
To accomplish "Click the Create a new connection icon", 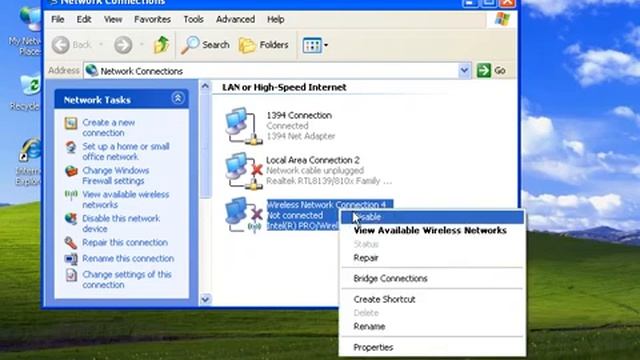I will [71, 123].
